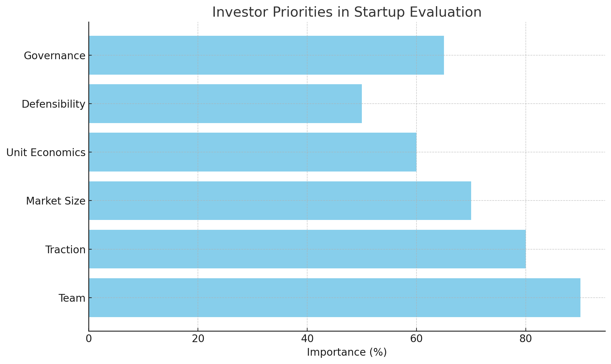Viewport: 611px width, 364px height.
Task: Click the Traction bar
Action: tap(307, 249)
